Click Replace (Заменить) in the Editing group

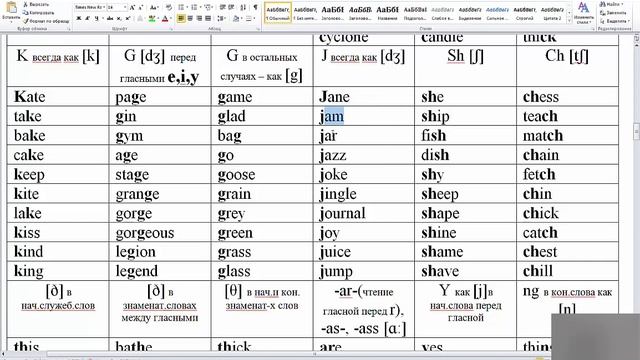[x=613, y=13]
